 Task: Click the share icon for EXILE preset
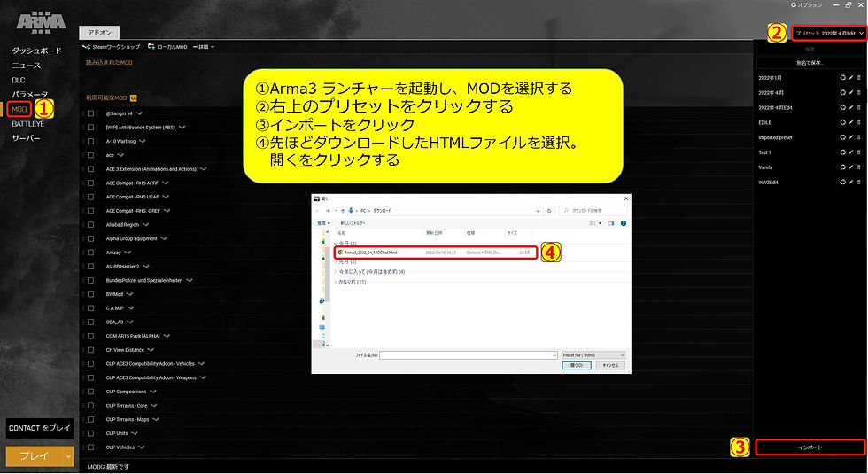pyautogui.click(x=842, y=122)
